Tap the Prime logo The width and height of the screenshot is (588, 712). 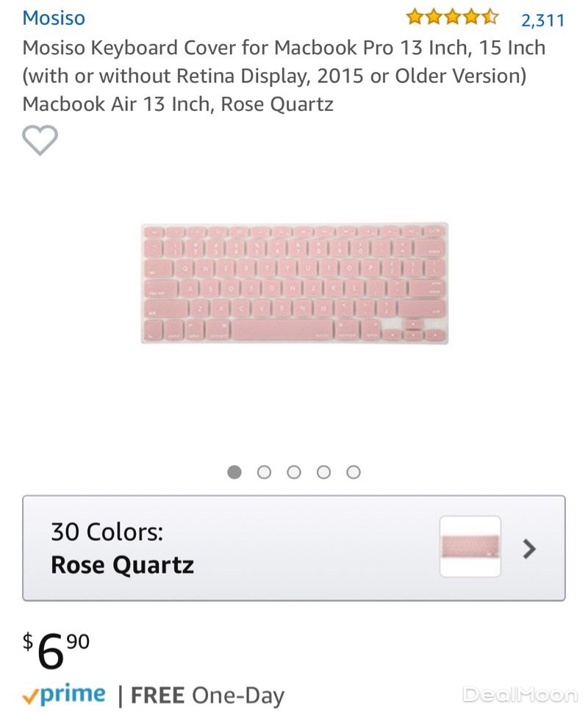pyautogui.click(x=64, y=694)
